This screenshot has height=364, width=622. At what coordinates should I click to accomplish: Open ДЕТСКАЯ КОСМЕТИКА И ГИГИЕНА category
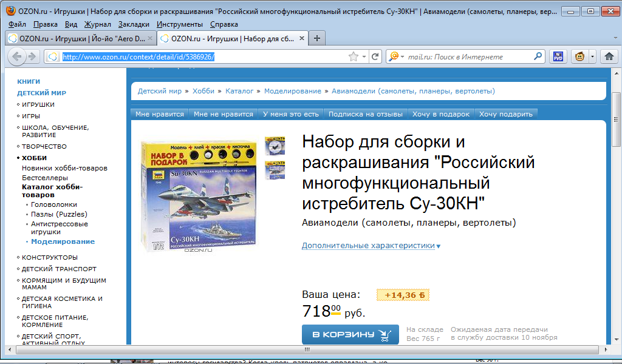pyautogui.click(x=62, y=302)
